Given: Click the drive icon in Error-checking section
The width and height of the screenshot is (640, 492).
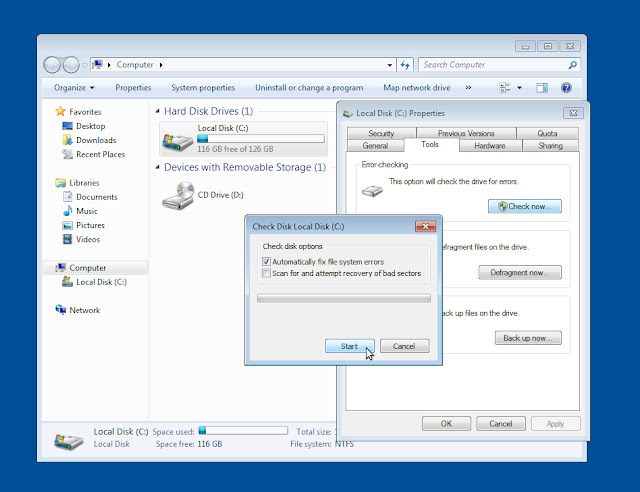Looking at the screenshot, I should pyautogui.click(x=372, y=191).
